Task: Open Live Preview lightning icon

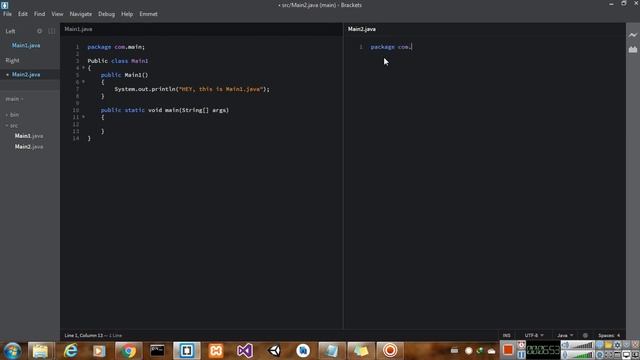Action: (x=633, y=35)
